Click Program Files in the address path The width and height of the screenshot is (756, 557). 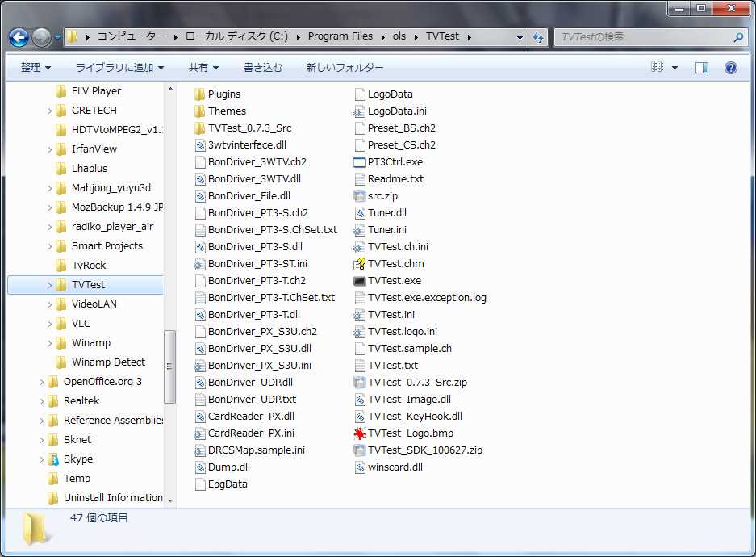tap(340, 36)
